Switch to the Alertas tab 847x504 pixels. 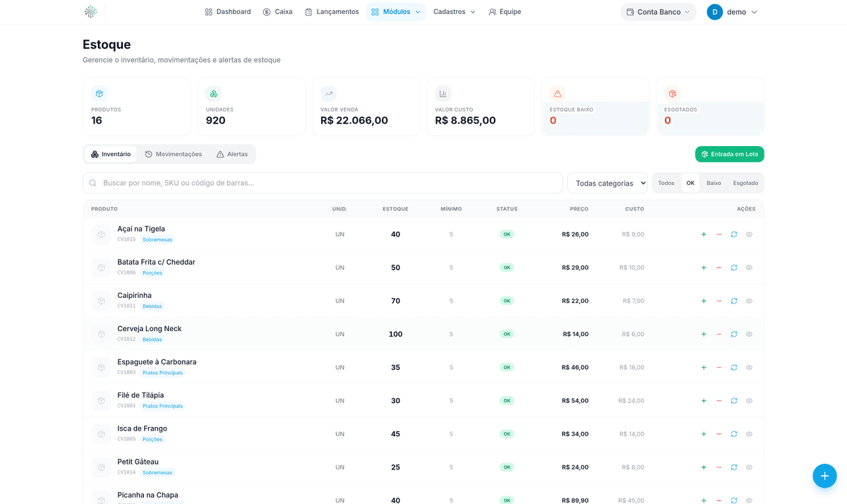coord(232,154)
